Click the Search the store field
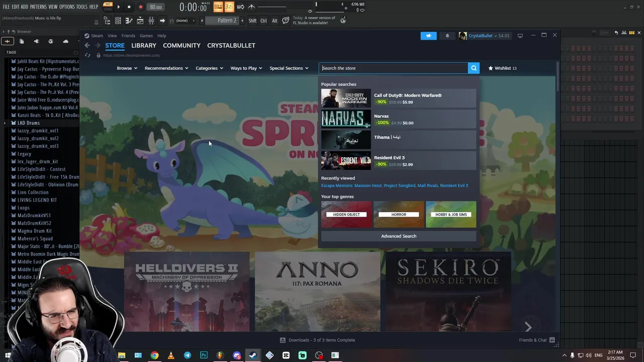Screen dimensions: 644x362 [x=393, y=68]
